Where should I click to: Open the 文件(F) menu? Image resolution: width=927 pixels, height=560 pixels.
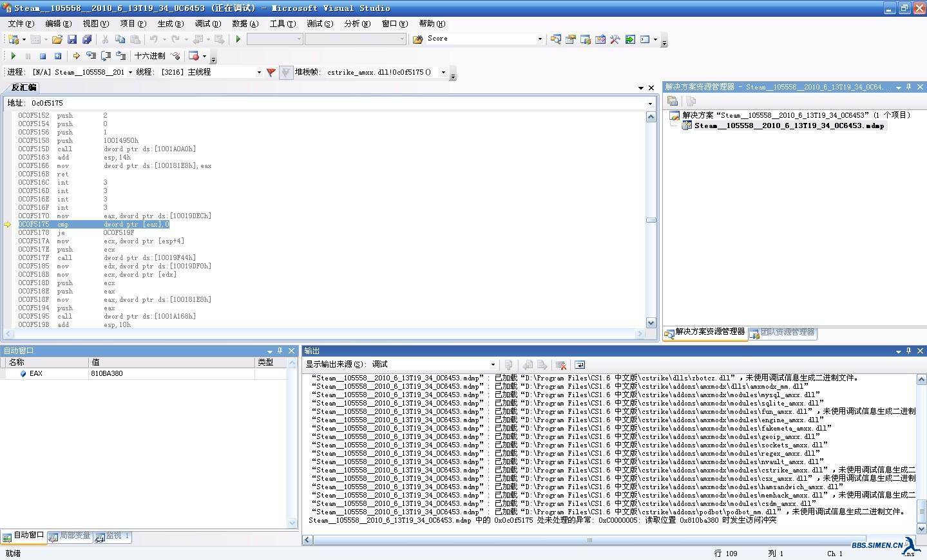pyautogui.click(x=21, y=24)
